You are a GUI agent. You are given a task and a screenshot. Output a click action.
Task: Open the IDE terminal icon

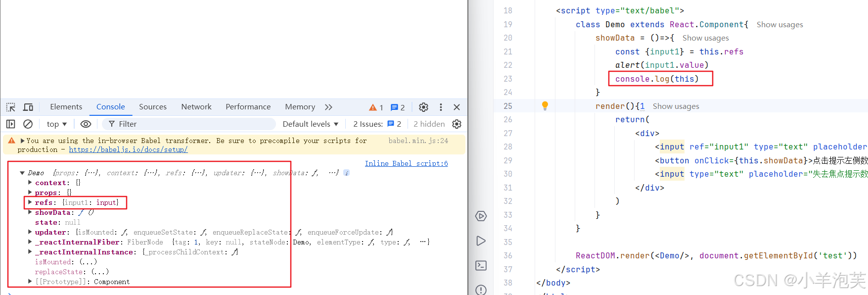481,266
